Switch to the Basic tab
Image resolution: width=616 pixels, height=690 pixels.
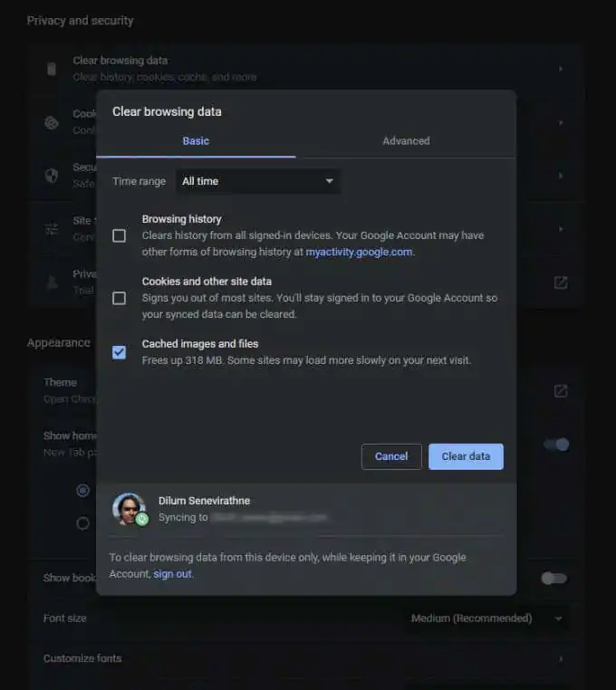coord(196,141)
